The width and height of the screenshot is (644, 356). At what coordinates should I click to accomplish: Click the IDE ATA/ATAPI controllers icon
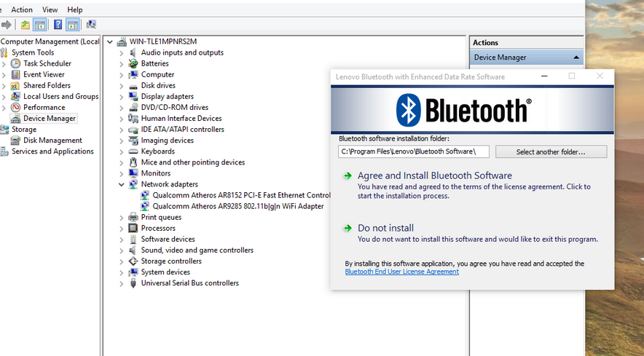point(133,130)
